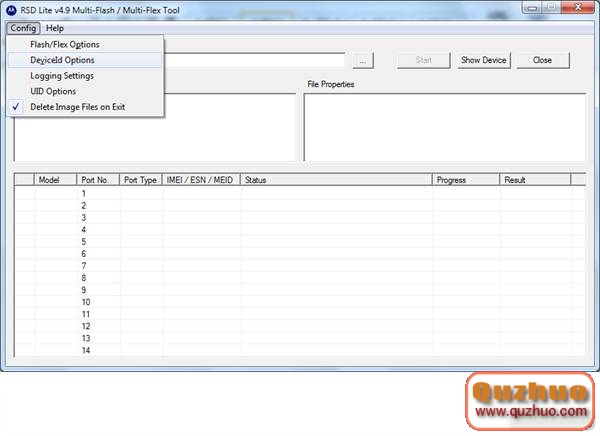Select the row with port number 5
Viewport: 600px width, 436px height.
pyautogui.click(x=300, y=242)
